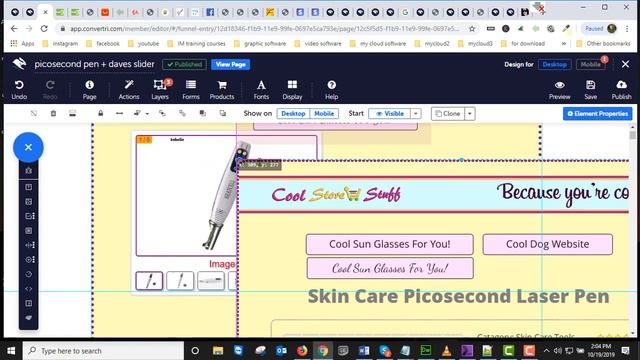Open Word from the taskbar

click(x=364, y=351)
